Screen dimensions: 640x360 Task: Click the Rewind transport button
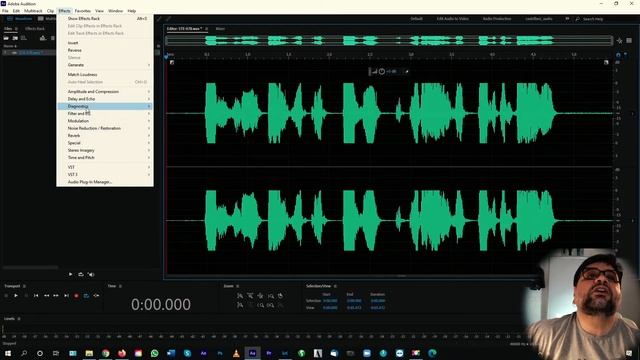[46, 296]
